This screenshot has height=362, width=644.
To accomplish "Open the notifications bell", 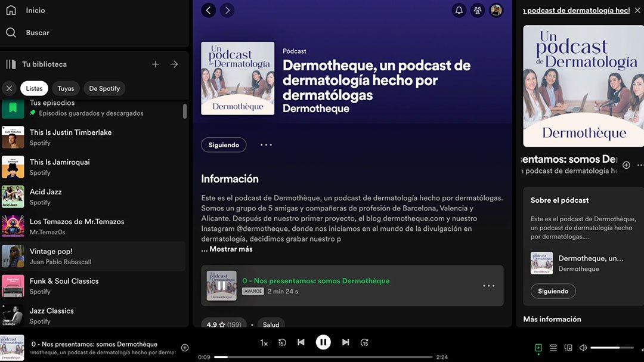I will point(459,10).
